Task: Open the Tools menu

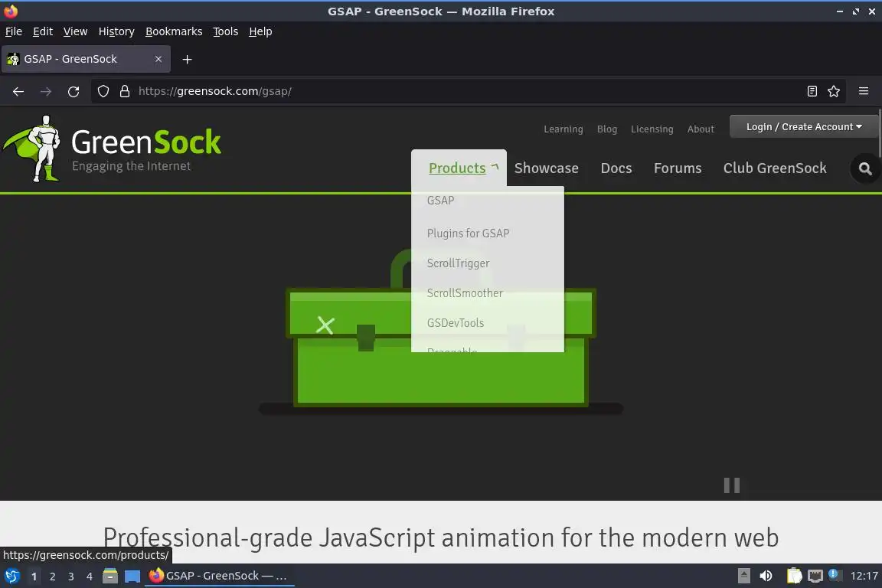Action: click(x=226, y=31)
